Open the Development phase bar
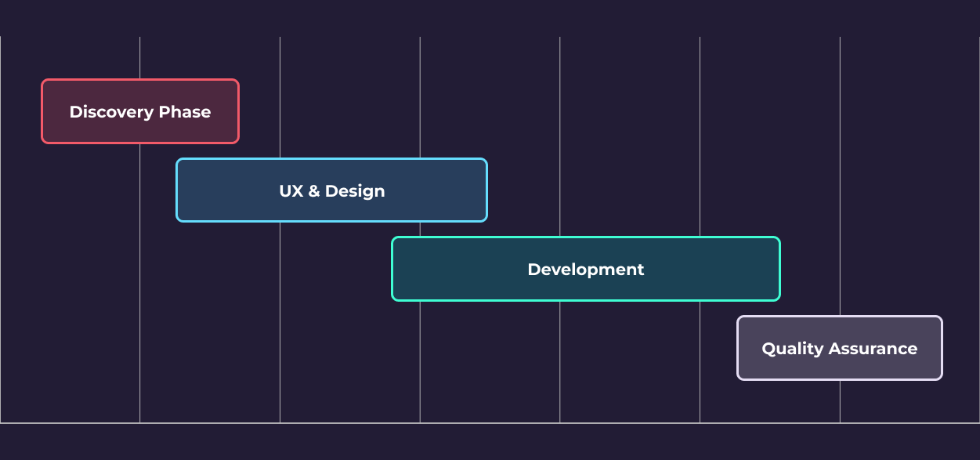 [586, 269]
